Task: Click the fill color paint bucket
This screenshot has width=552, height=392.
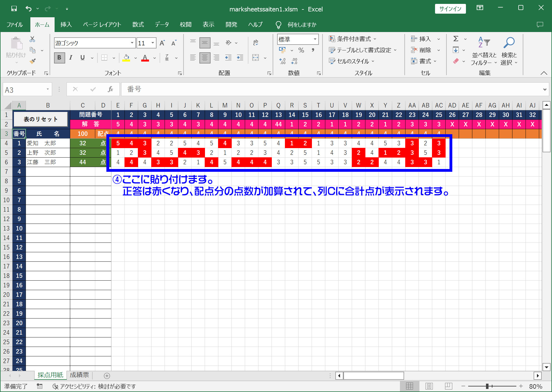Action: 126,58
